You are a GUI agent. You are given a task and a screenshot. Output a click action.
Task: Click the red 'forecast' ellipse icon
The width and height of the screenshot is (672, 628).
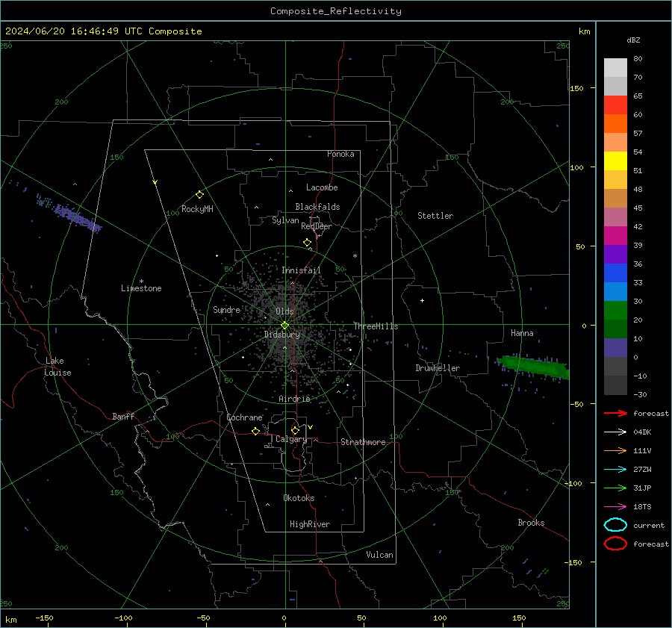[x=615, y=544]
